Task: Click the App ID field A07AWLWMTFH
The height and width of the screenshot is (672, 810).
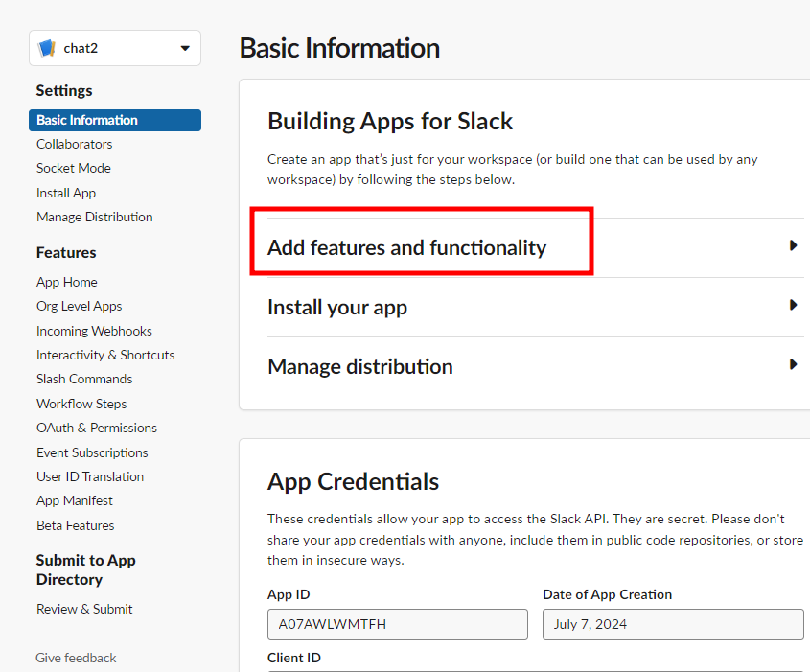Action: coord(398,624)
